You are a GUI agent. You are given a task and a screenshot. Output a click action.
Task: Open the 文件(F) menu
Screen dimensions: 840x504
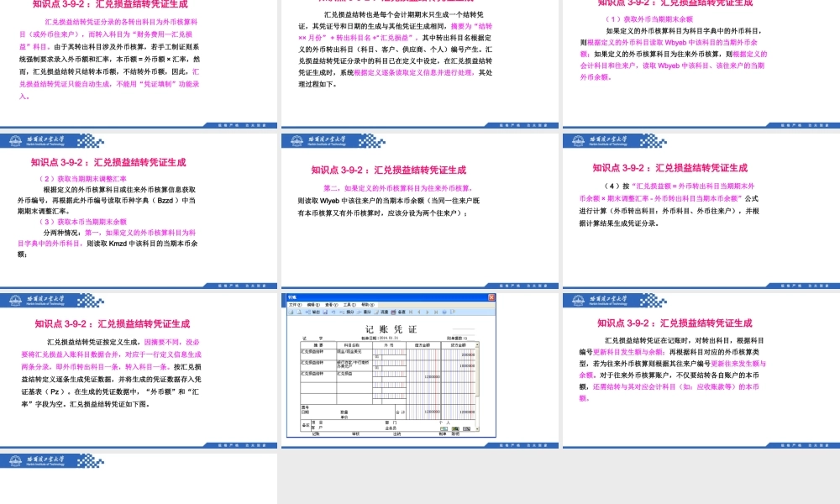click(295, 305)
